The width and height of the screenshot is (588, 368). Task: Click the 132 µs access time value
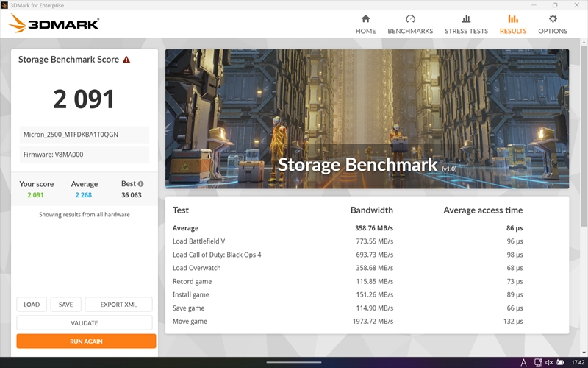[x=513, y=322]
